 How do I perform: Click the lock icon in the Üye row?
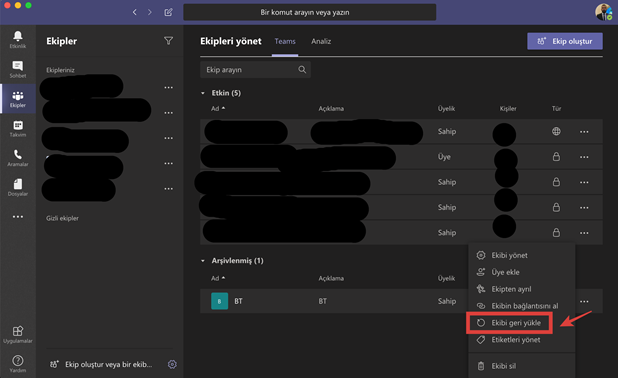click(x=556, y=156)
